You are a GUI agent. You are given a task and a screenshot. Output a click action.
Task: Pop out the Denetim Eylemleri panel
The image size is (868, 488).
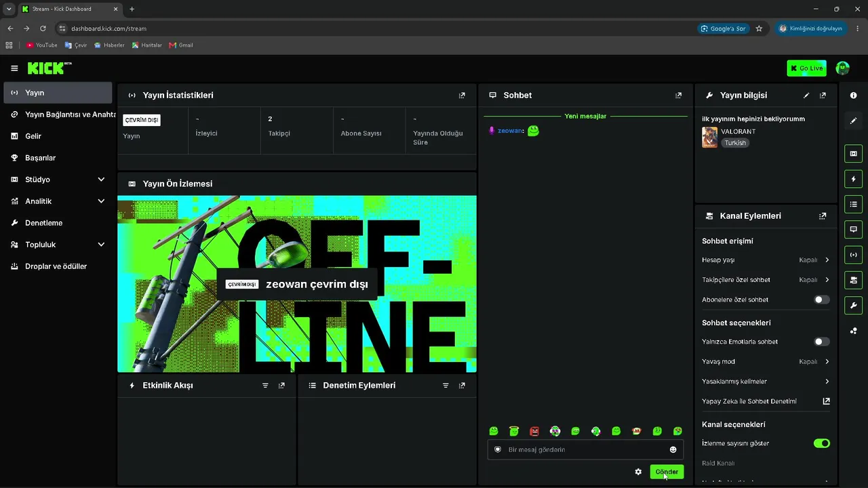[462, 386]
